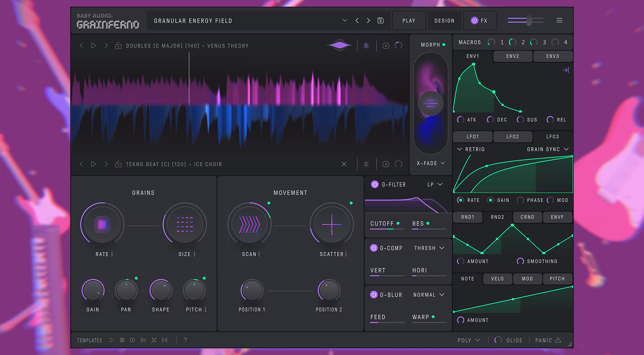644x355 pixels.
Task: Switch to the ENV2 tab
Action: coord(513,56)
